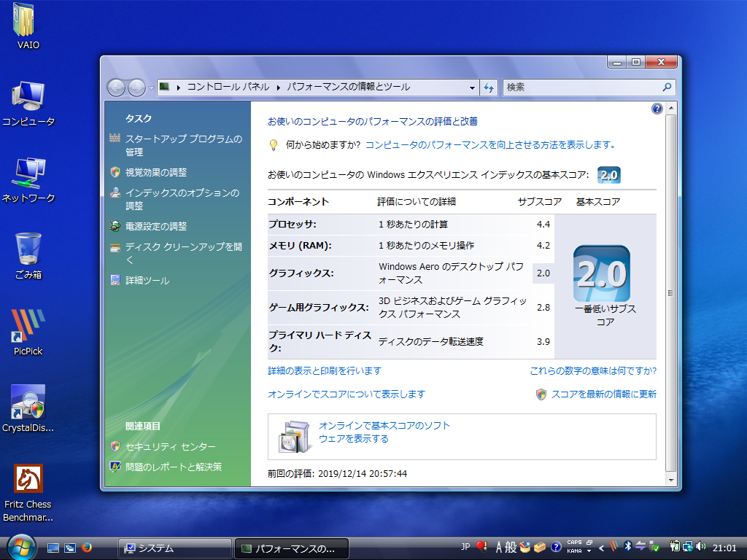Click the scrollbar up arrow

tap(671, 108)
